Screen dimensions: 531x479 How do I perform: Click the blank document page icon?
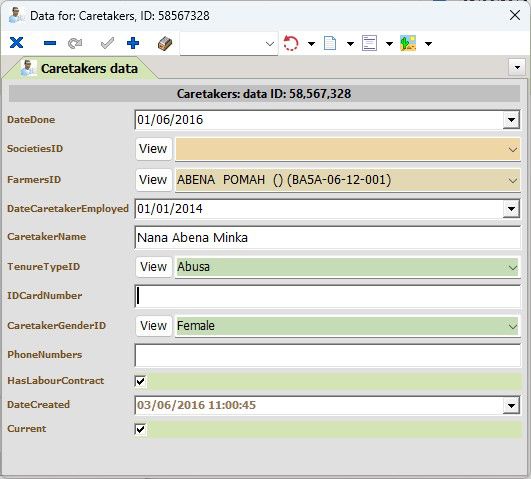tap(330, 43)
